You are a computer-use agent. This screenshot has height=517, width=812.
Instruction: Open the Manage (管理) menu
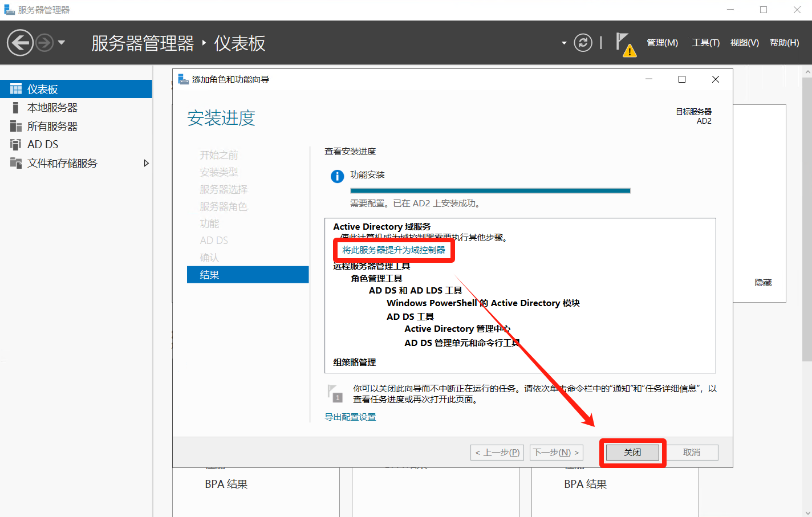pos(662,43)
